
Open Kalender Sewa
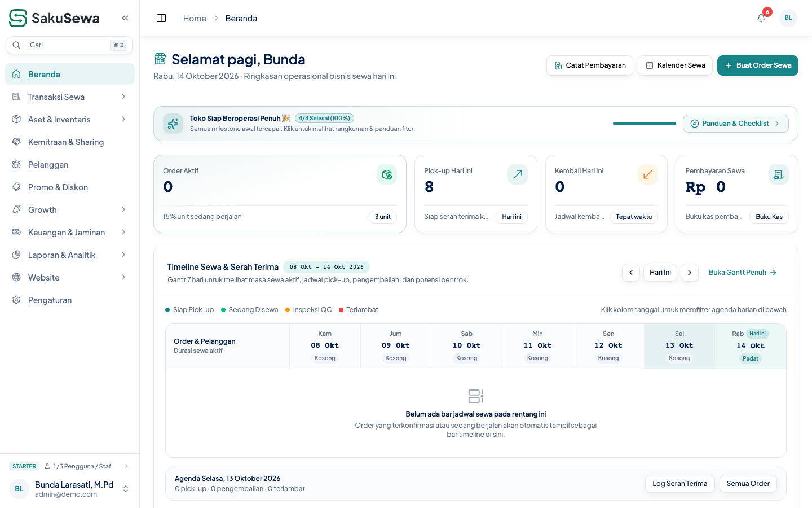tap(676, 65)
